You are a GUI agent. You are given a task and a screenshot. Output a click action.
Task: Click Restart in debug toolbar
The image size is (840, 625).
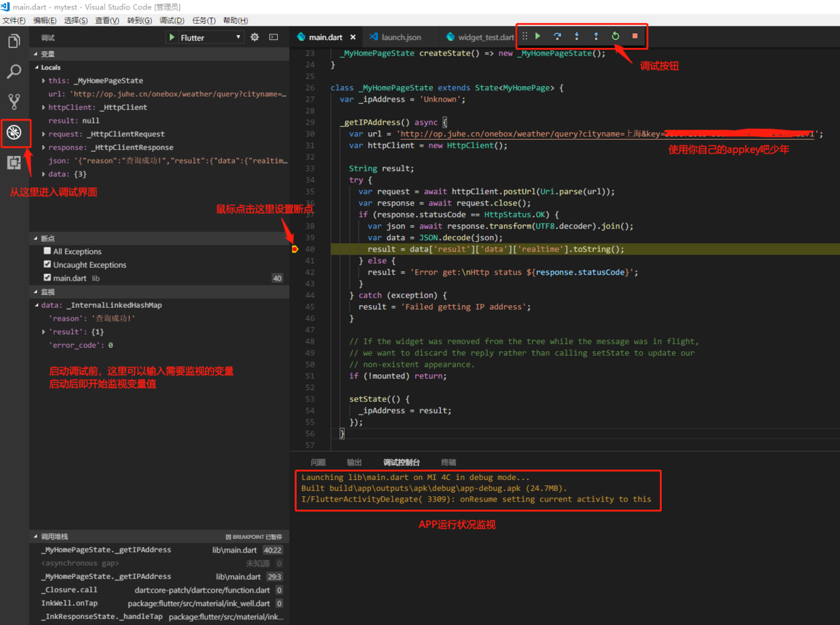pos(615,36)
